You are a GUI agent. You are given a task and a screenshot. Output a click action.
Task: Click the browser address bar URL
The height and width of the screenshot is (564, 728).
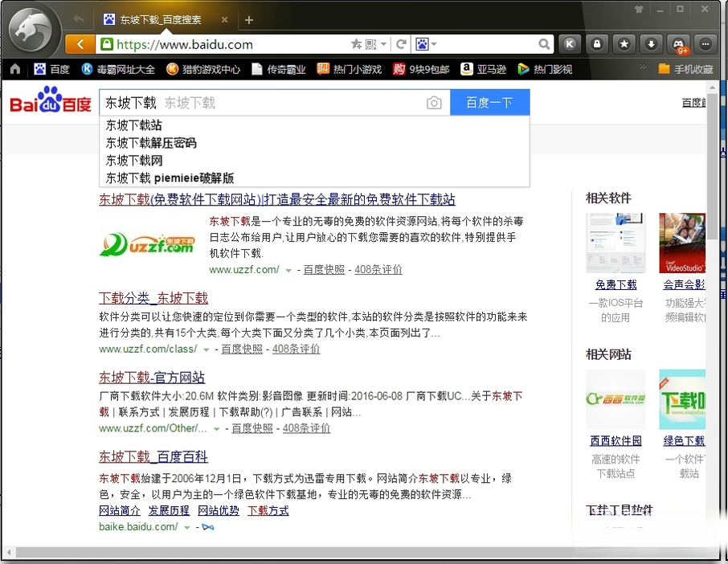click(x=185, y=44)
